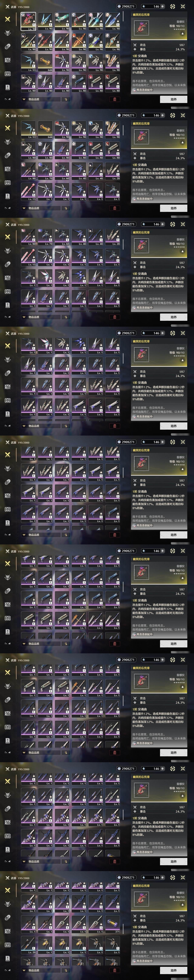This screenshot has height=980, width=194.
Task: Click the inventory scrollbar in topmost panel
Action: pos(123,17)
